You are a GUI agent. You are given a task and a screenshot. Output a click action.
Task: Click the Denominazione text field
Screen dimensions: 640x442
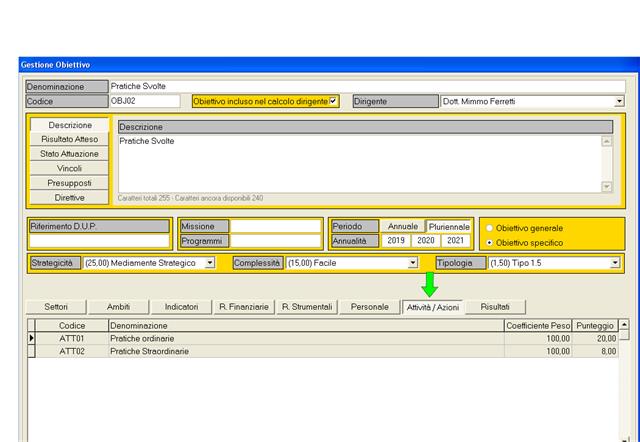[365, 86]
